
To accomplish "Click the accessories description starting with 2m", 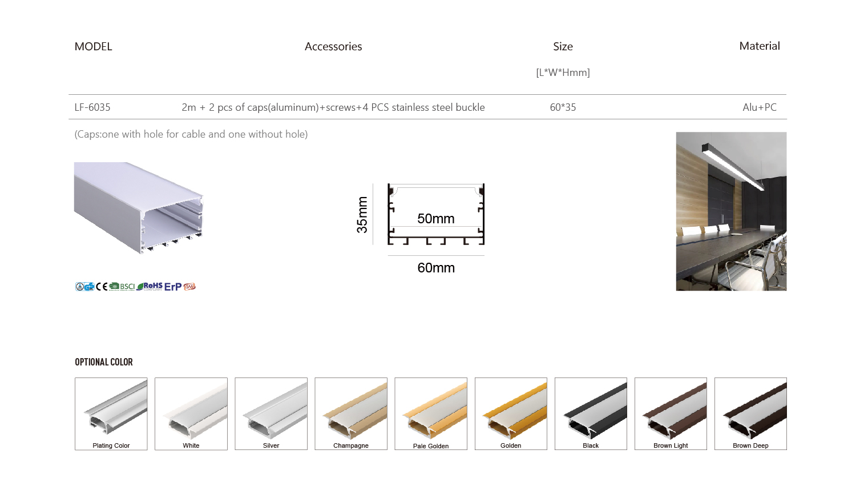I will (333, 107).
